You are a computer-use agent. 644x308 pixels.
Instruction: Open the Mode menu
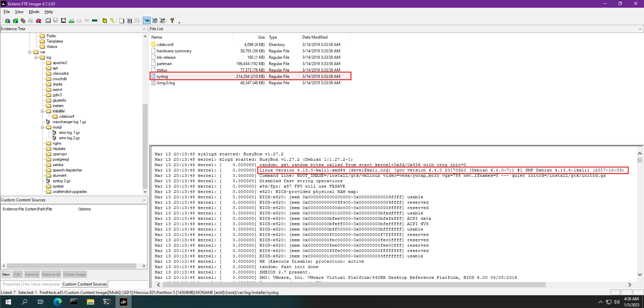point(34,12)
